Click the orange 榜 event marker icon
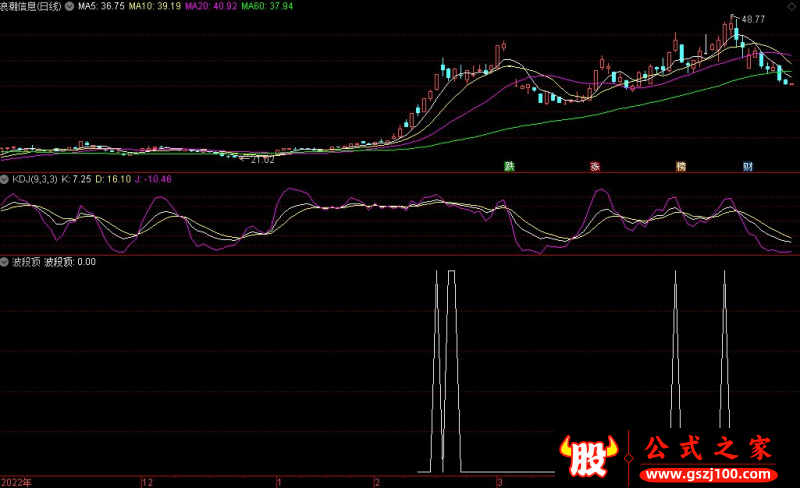 pos(681,166)
